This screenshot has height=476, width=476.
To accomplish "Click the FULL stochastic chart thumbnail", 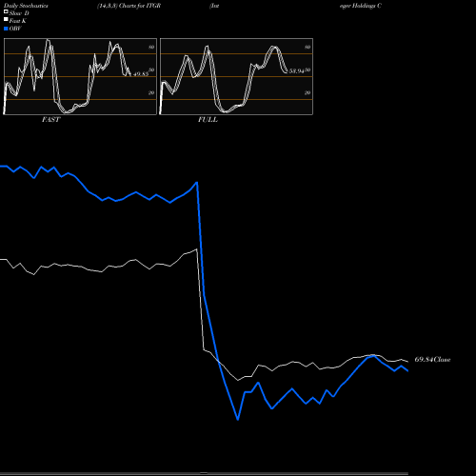I will [x=236, y=76].
